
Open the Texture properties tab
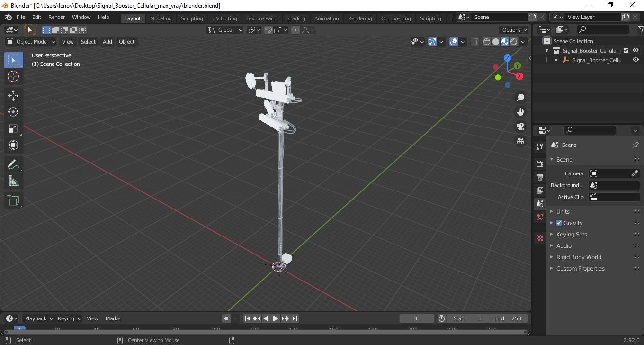pyautogui.click(x=539, y=238)
